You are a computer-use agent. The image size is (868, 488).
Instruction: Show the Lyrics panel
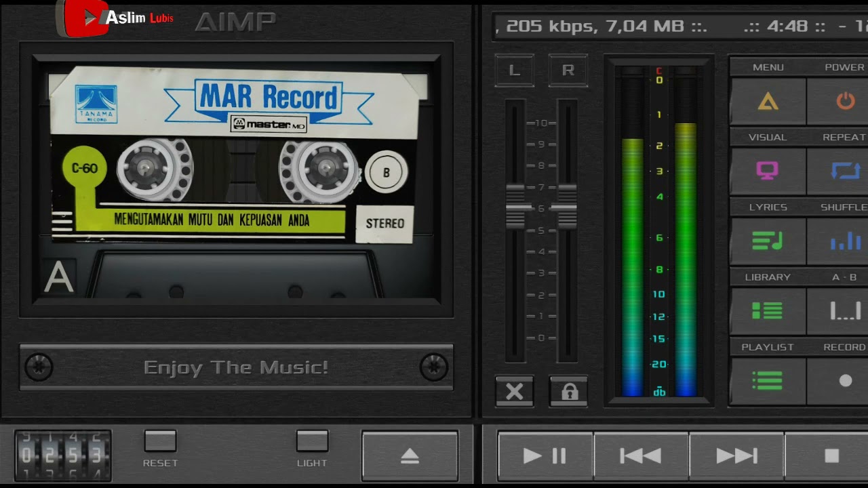[x=768, y=241]
